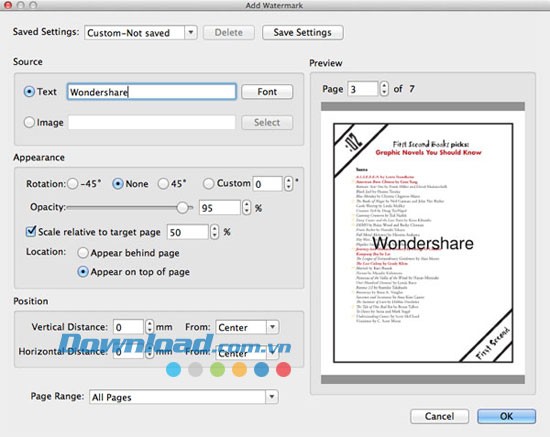
Task: Select the Text source radio button
Action: tap(29, 92)
